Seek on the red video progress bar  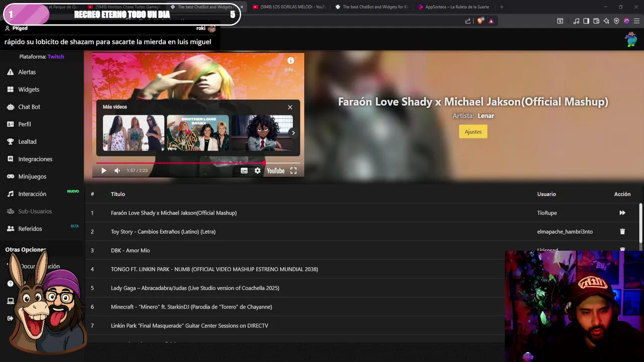tap(198, 163)
